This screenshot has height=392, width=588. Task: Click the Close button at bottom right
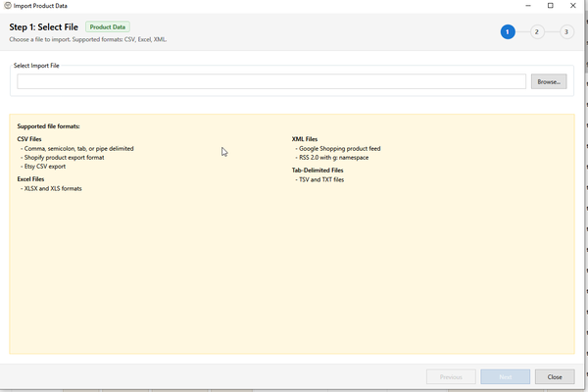click(x=555, y=376)
